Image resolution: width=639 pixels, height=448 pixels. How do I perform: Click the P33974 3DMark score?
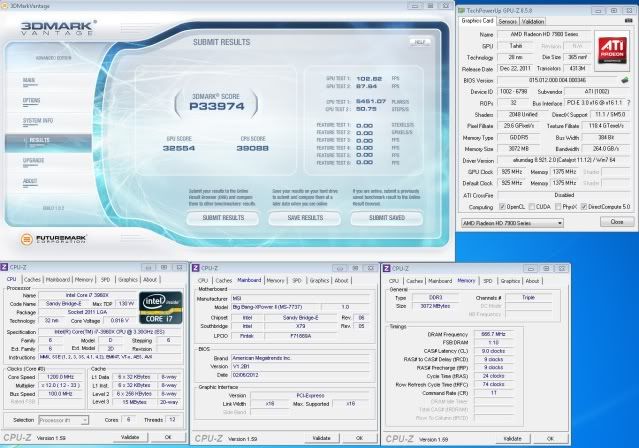[217, 106]
